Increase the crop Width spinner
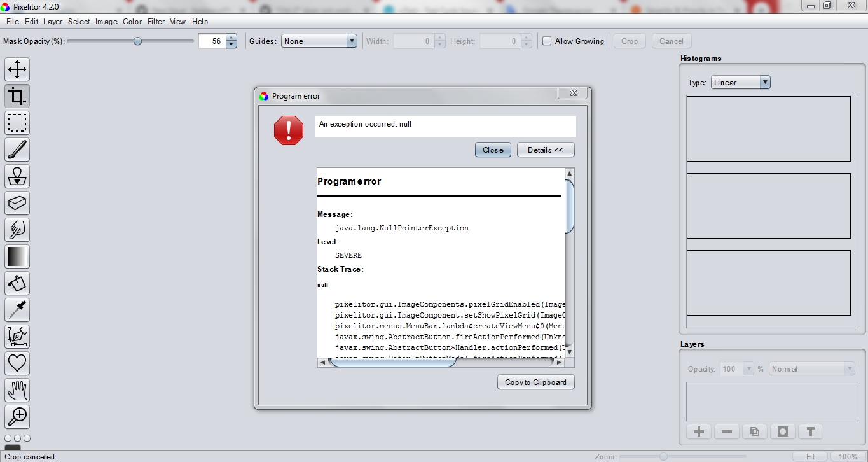 coord(439,38)
